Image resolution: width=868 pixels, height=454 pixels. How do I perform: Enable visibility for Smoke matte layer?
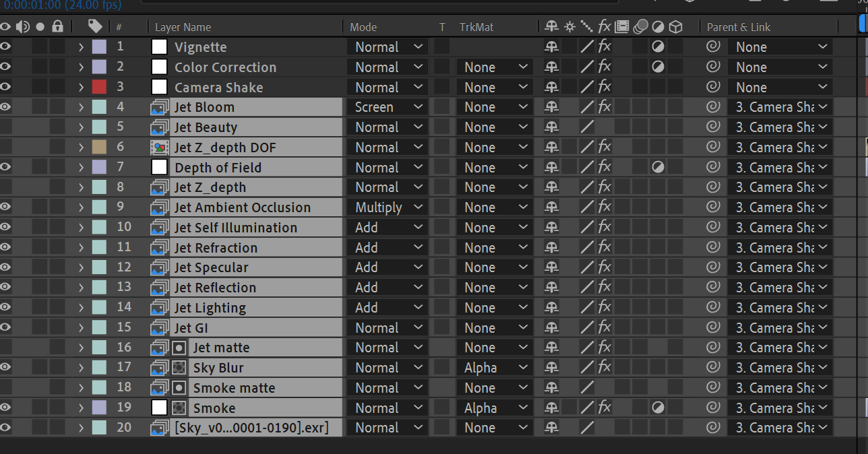pos(6,388)
